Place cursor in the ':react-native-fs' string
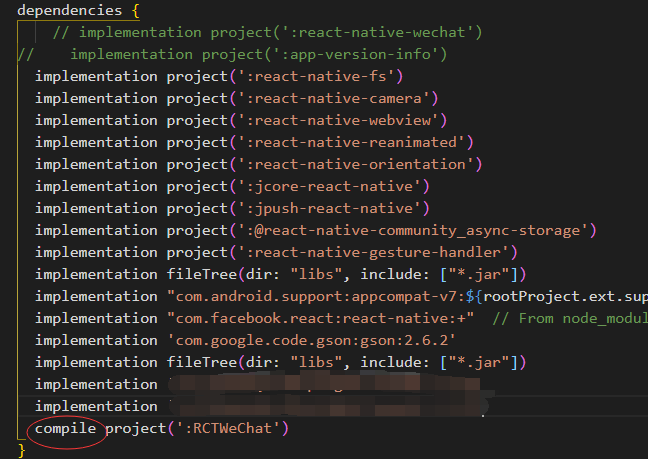 click(320, 76)
